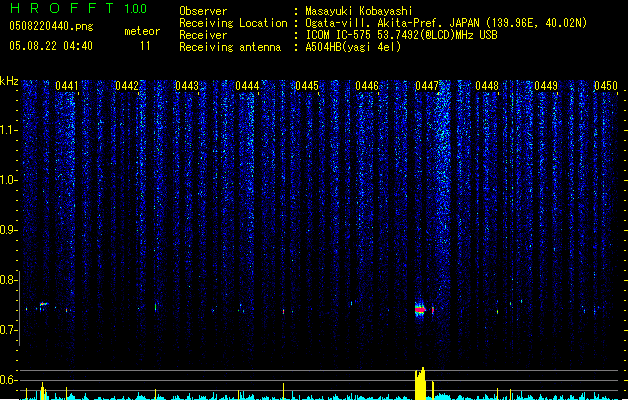This screenshot has height=400, width=629.
Task: Click the 'Receiving Location' label
Action: (233, 23)
